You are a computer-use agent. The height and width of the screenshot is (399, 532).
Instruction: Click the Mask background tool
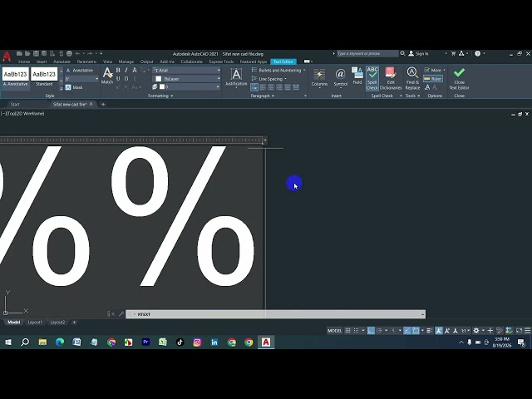[74, 87]
